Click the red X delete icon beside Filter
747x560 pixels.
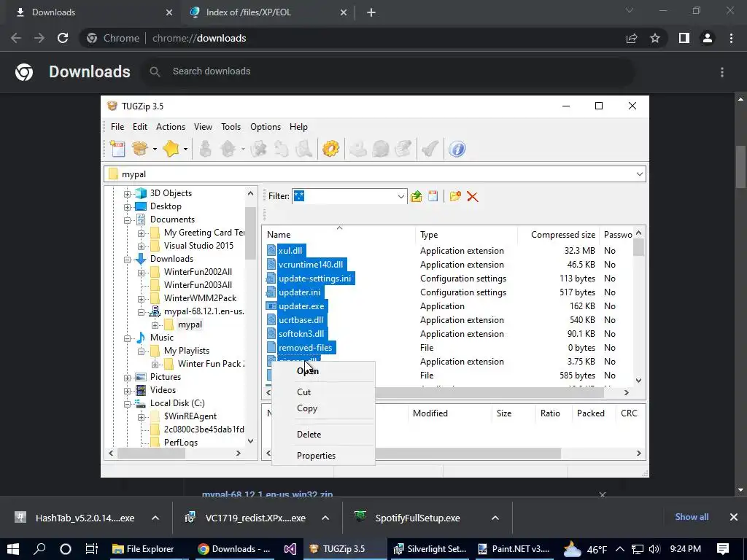473,196
